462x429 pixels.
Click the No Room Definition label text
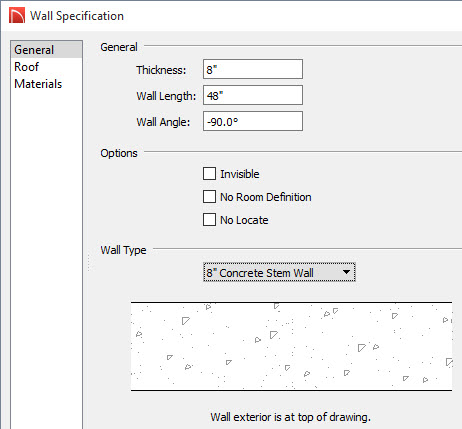(x=266, y=197)
